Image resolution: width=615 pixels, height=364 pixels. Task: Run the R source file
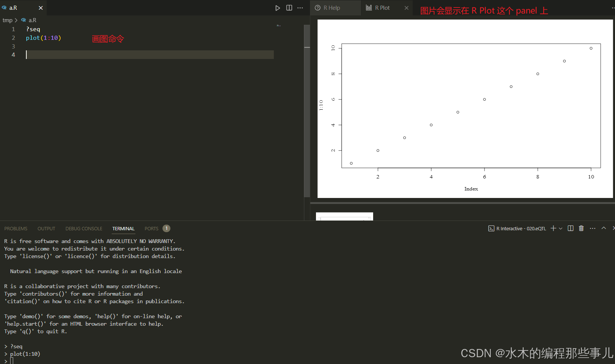[278, 8]
